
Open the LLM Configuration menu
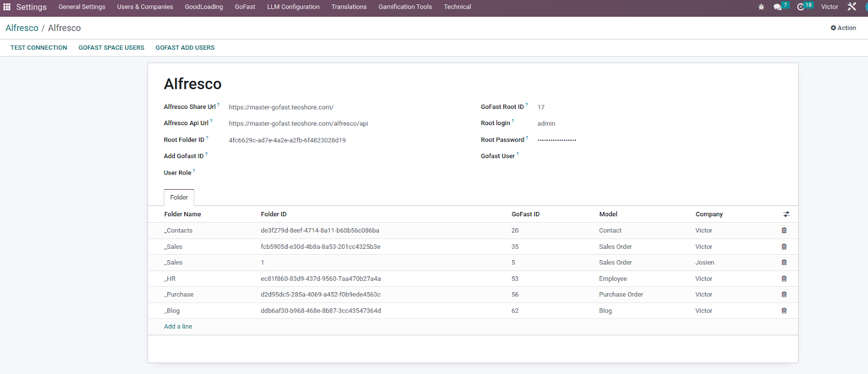tap(293, 7)
